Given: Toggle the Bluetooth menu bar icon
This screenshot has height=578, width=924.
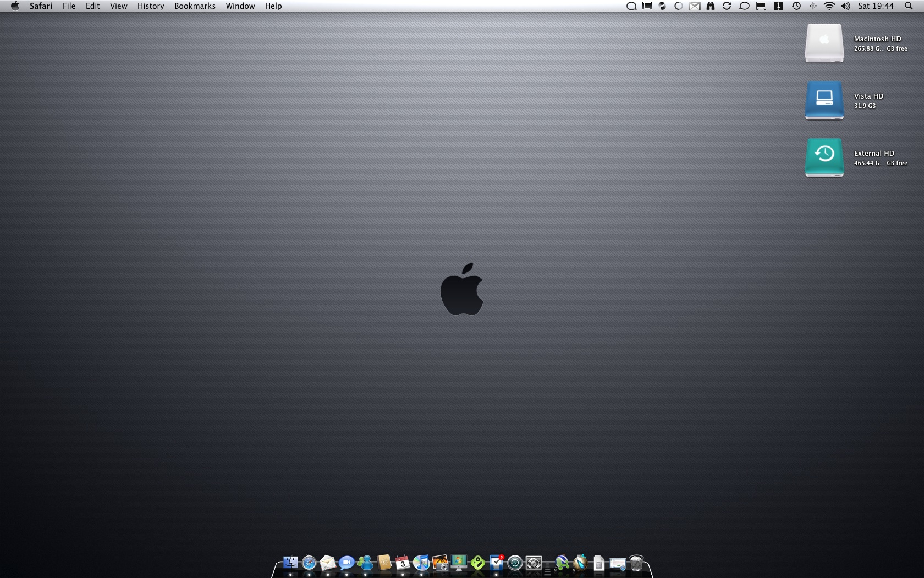Looking at the screenshot, I should point(813,6).
